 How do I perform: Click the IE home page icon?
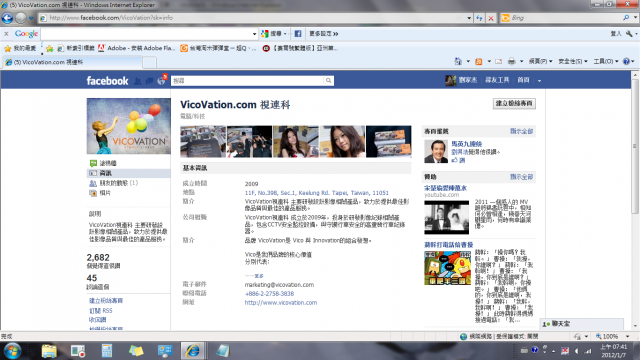(458, 61)
